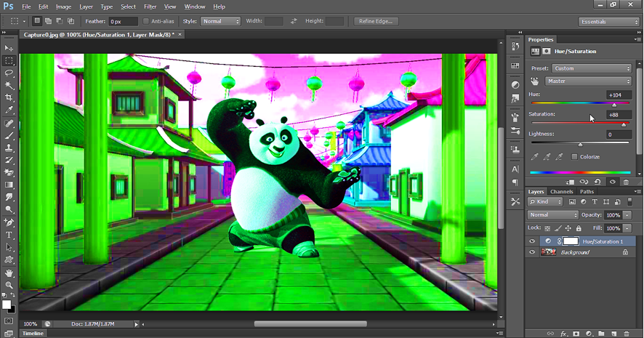This screenshot has height=338, width=644.
Task: Turn layer filtering on or off
Action: [629, 201]
